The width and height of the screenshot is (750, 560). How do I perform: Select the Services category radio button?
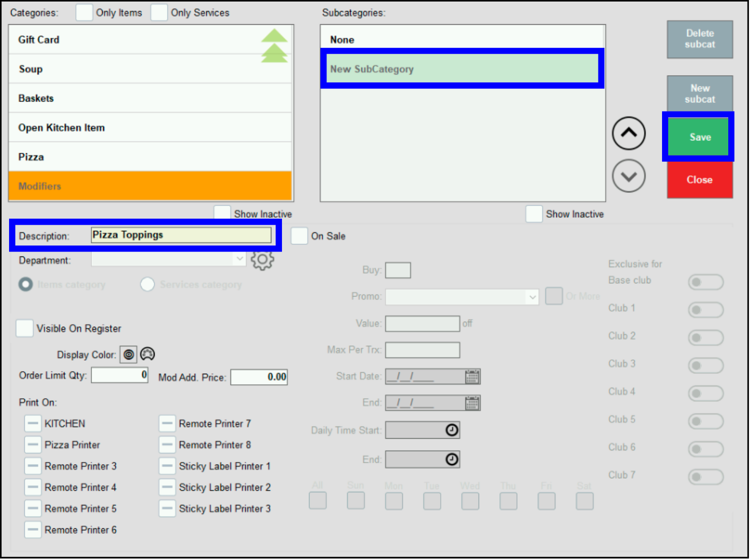(x=148, y=285)
